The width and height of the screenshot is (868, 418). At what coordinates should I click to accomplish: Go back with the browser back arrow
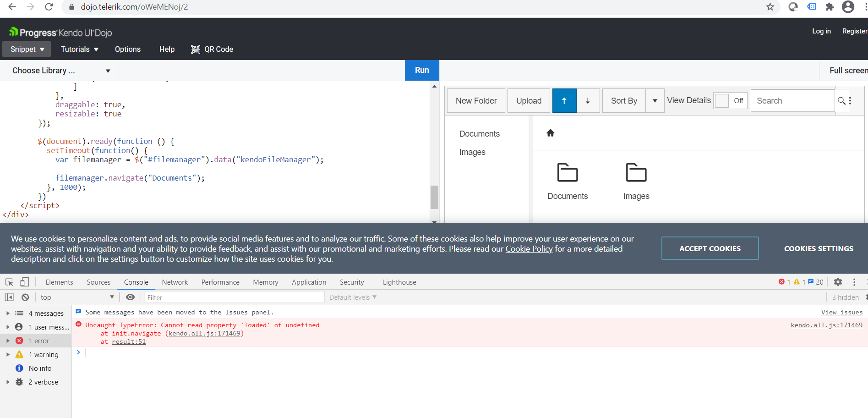point(12,7)
